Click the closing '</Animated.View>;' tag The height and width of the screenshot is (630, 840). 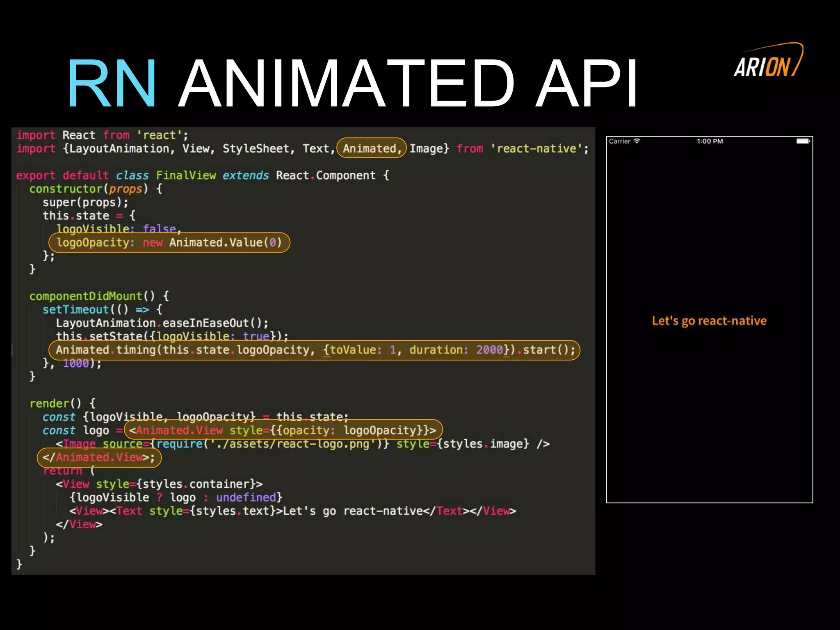(x=99, y=457)
